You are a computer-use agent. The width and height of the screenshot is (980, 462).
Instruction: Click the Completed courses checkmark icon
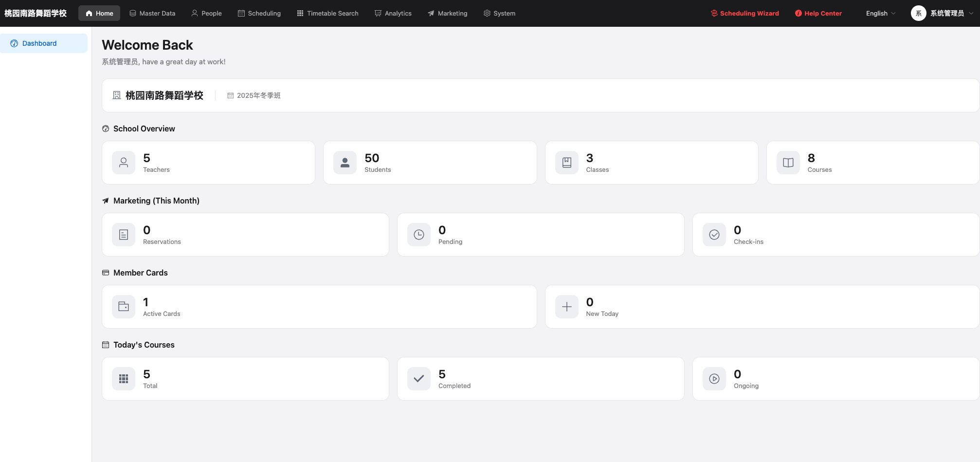[418, 379]
